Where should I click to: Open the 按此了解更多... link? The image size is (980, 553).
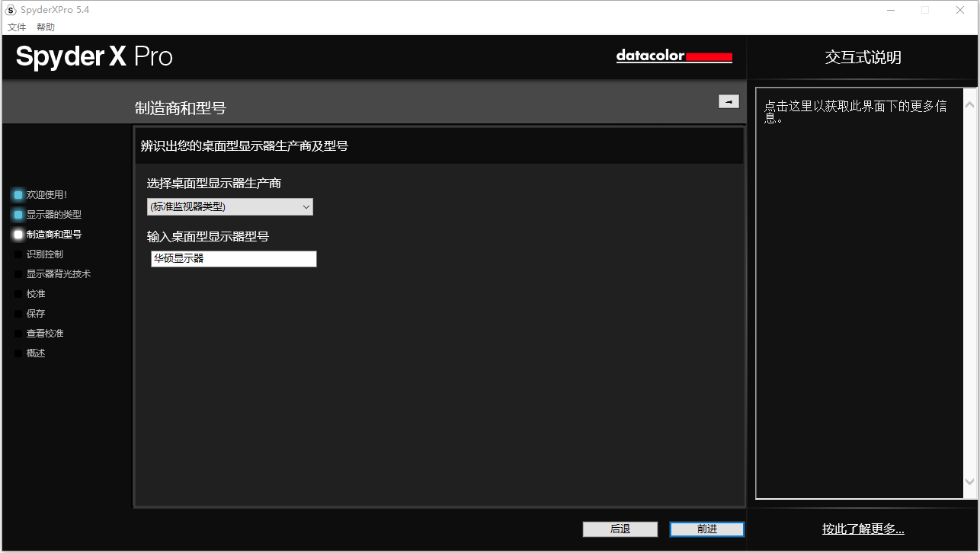[x=863, y=529]
